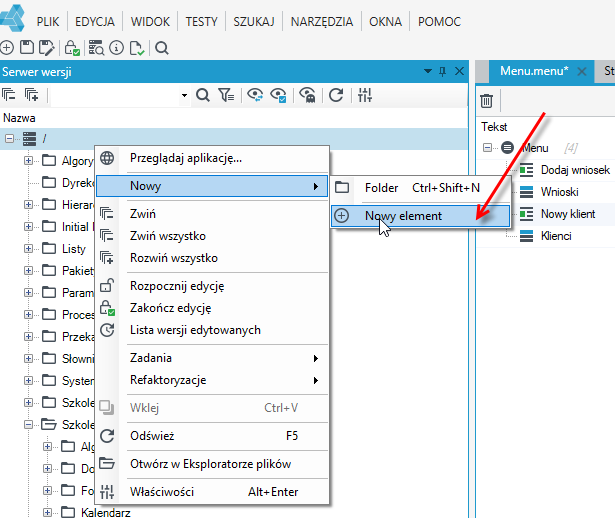Image resolution: width=615 pixels, height=518 pixels.
Task: Open the SZUKAJ menu
Action: 254,22
